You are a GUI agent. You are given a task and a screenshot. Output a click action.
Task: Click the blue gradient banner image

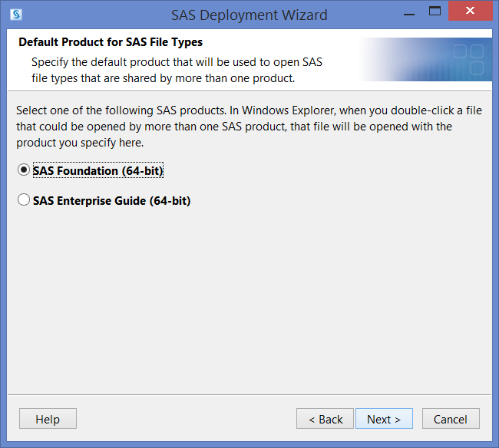[x=425, y=60]
